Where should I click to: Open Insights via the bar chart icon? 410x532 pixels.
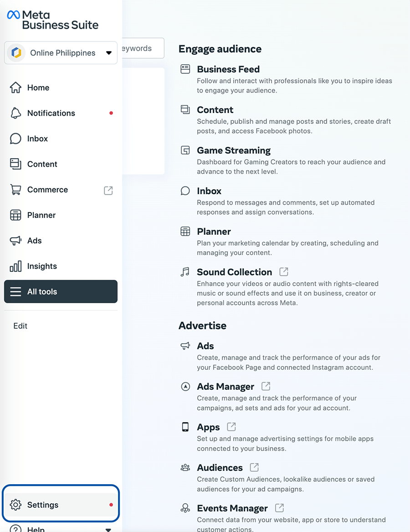pyautogui.click(x=15, y=266)
